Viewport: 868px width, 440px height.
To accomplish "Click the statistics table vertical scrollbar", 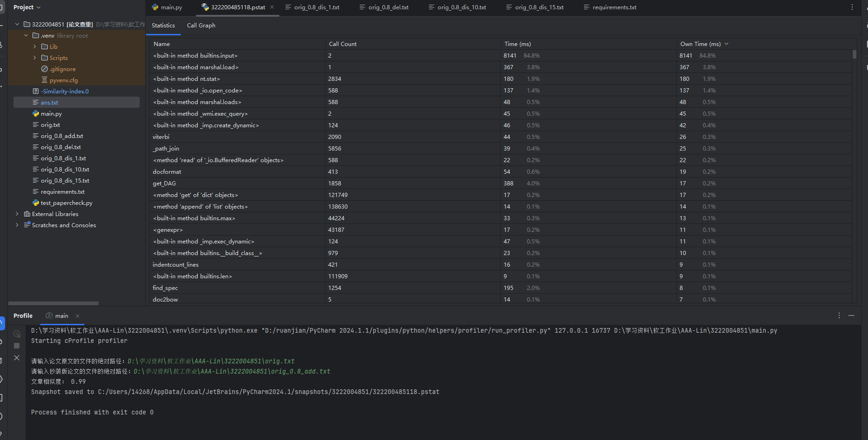I will 855,54.
